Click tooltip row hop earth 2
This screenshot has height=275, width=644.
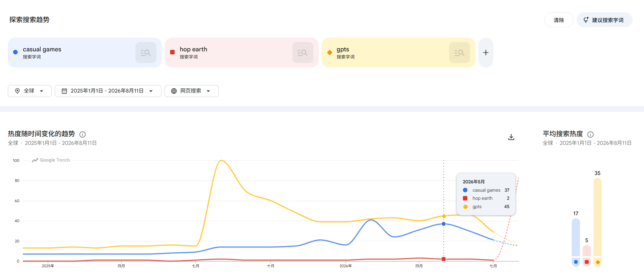coord(486,198)
